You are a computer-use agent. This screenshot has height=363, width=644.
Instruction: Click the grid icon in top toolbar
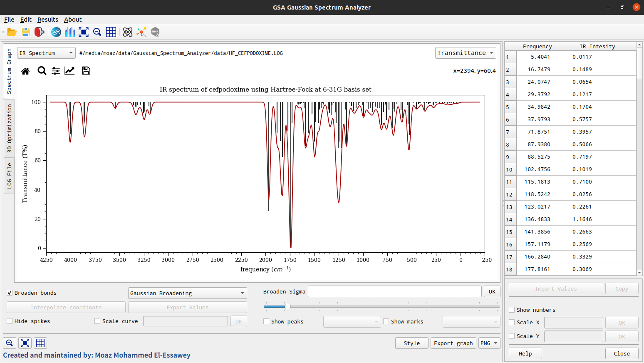pyautogui.click(x=111, y=32)
